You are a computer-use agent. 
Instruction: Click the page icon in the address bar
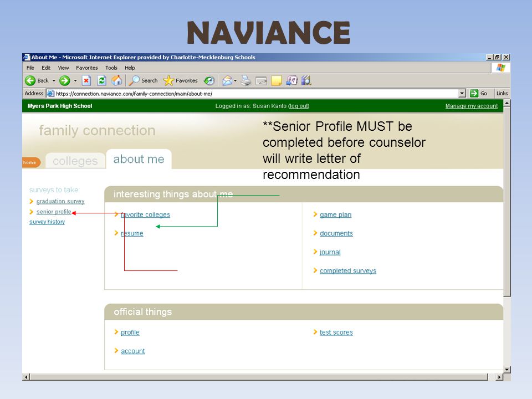point(50,93)
